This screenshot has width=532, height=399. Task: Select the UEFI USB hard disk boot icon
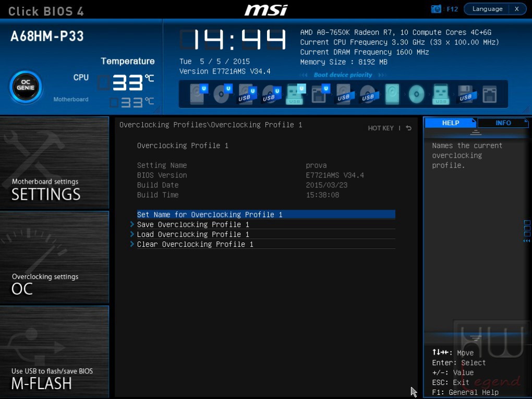pos(247,94)
